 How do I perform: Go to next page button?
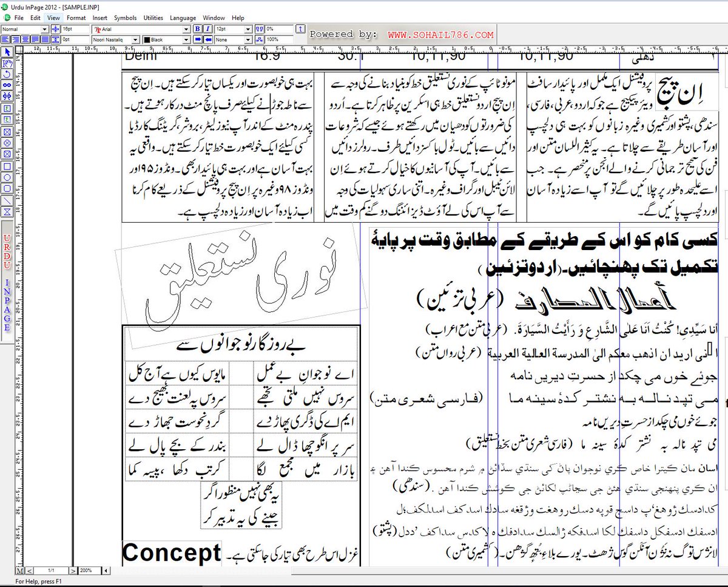[73, 571]
